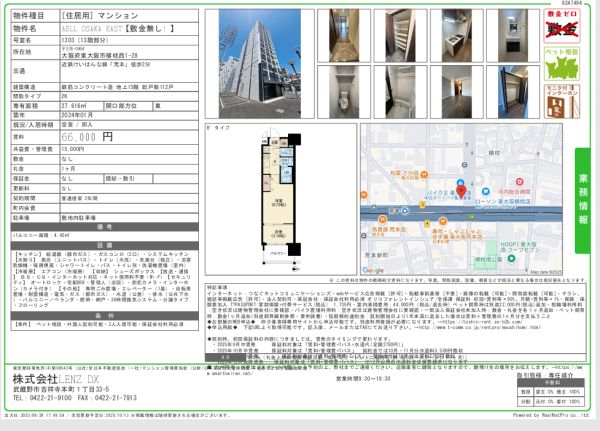Click the orange marker above 魚貴族 荒本店
This screenshot has width=600, height=431.
[x=382, y=219]
